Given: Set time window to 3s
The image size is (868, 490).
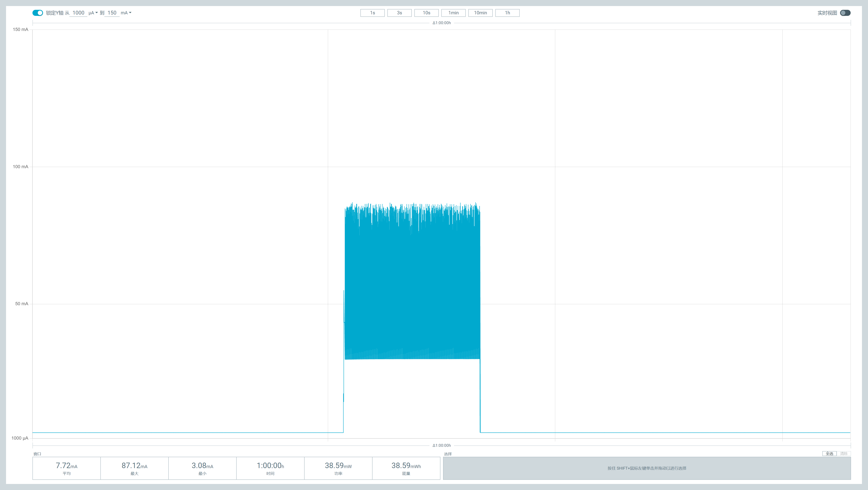Looking at the screenshot, I should [399, 13].
